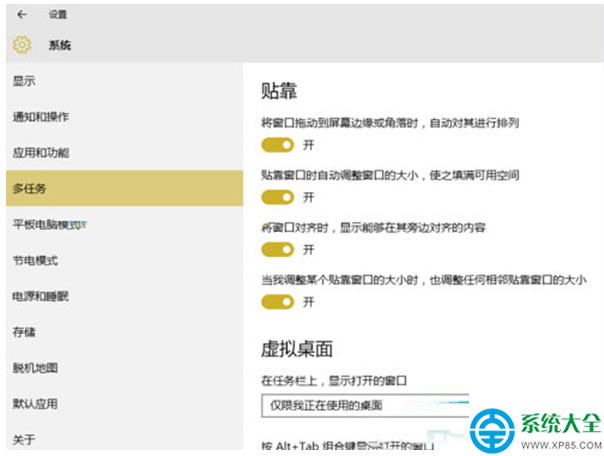Viewport: 604px width, 456px height.
Task: Open the taskbar window display dropdown
Action: point(365,406)
